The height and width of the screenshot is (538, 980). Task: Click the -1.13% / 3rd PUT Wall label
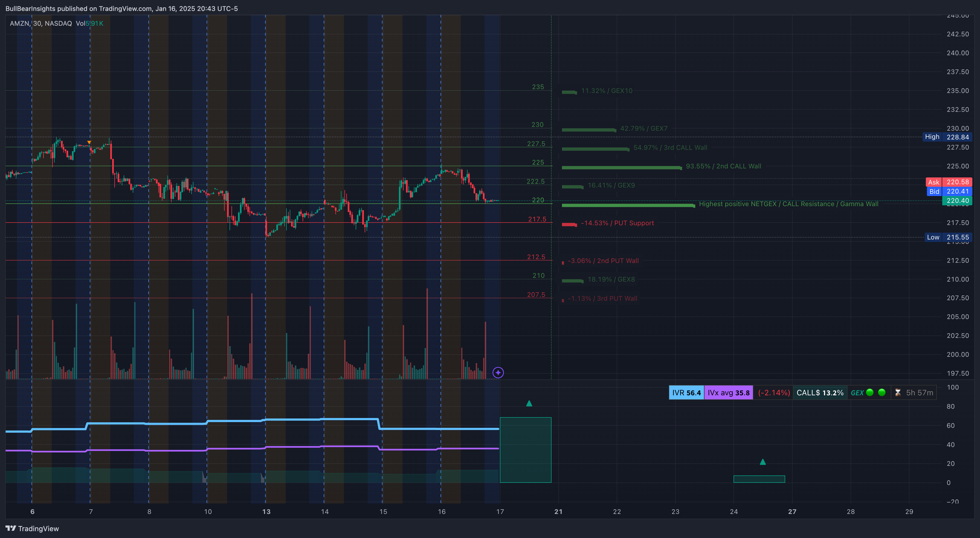point(602,299)
